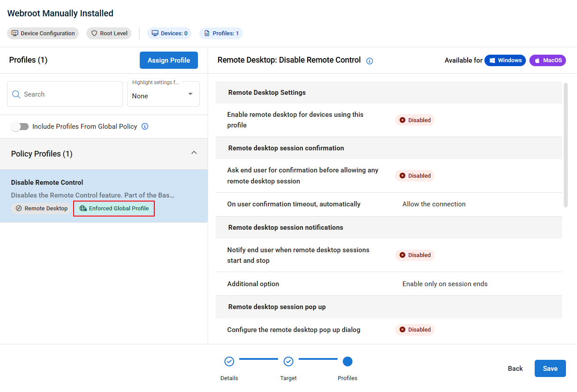Click the Apple logo in MacOS badge
The height and width of the screenshot is (392, 577).
[537, 60]
